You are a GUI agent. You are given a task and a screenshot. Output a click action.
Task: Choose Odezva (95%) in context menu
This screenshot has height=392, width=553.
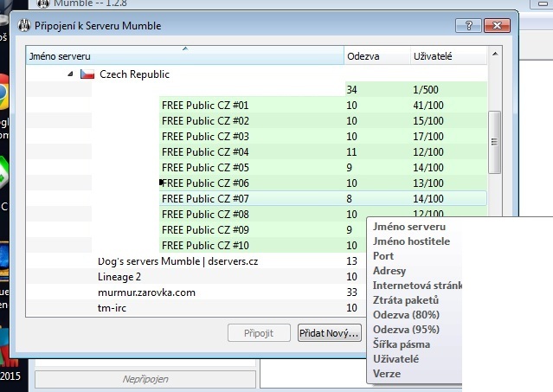(406, 330)
